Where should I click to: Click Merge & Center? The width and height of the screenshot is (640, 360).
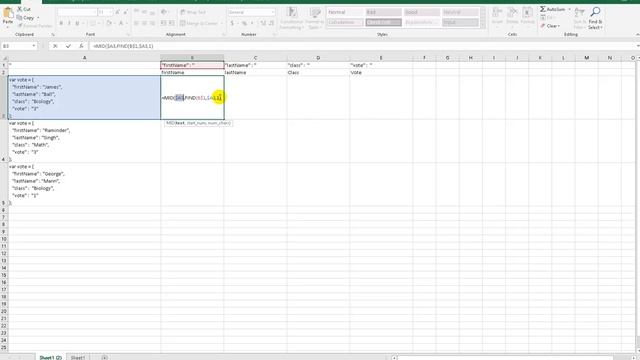coord(199,23)
